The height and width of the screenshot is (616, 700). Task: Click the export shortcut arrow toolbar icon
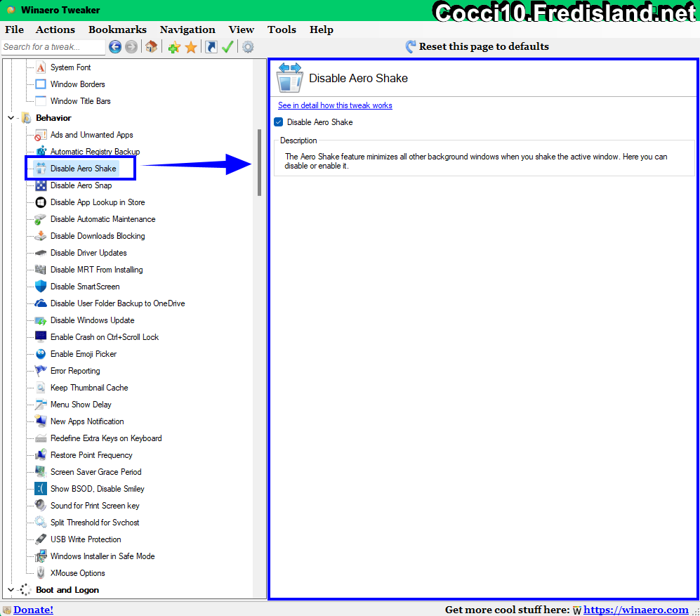pyautogui.click(x=211, y=46)
